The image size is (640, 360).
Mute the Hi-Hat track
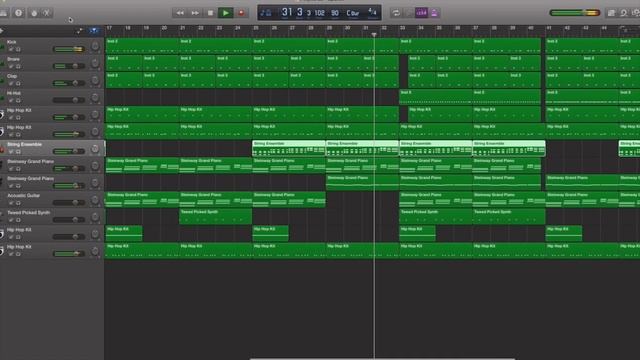coord(11,100)
